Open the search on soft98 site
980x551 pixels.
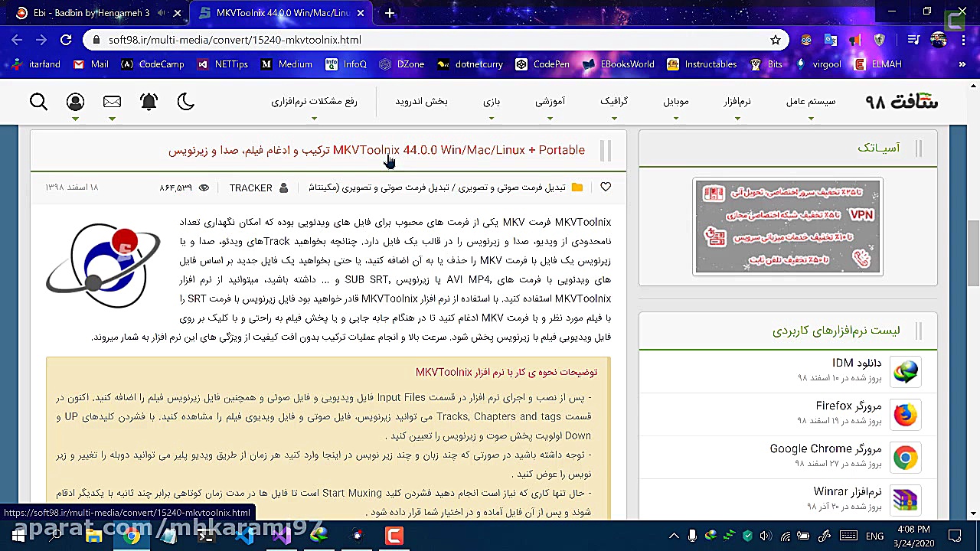[38, 101]
